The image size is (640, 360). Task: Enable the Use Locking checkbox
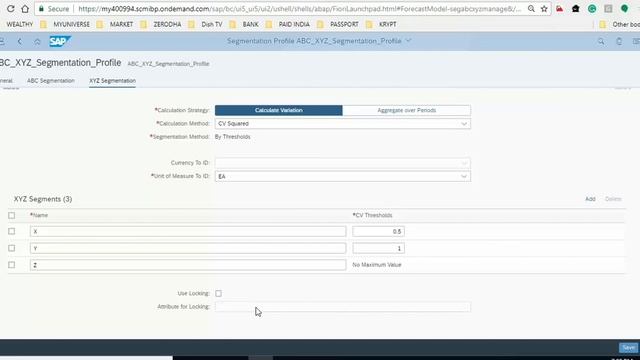pyautogui.click(x=218, y=293)
